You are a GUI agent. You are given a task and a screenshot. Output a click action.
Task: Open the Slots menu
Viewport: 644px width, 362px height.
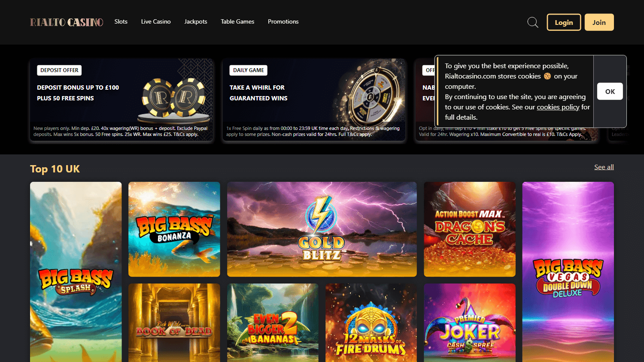[121, 21]
